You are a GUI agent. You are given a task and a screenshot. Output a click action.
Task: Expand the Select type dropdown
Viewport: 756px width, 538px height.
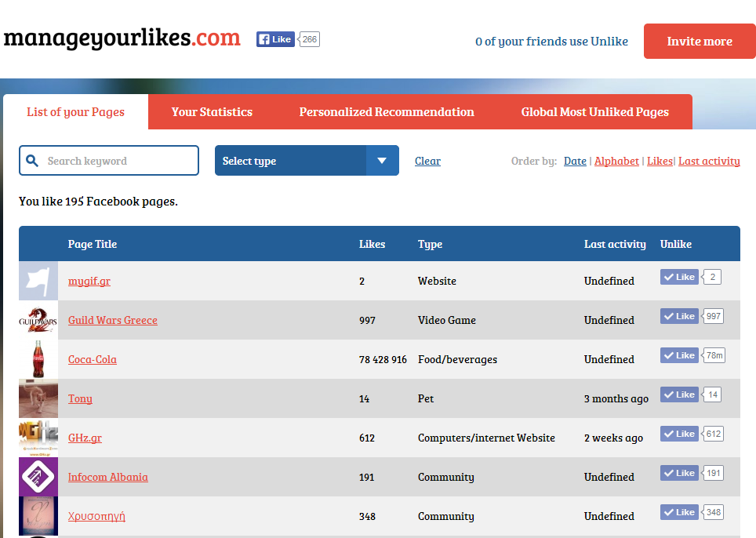click(307, 161)
